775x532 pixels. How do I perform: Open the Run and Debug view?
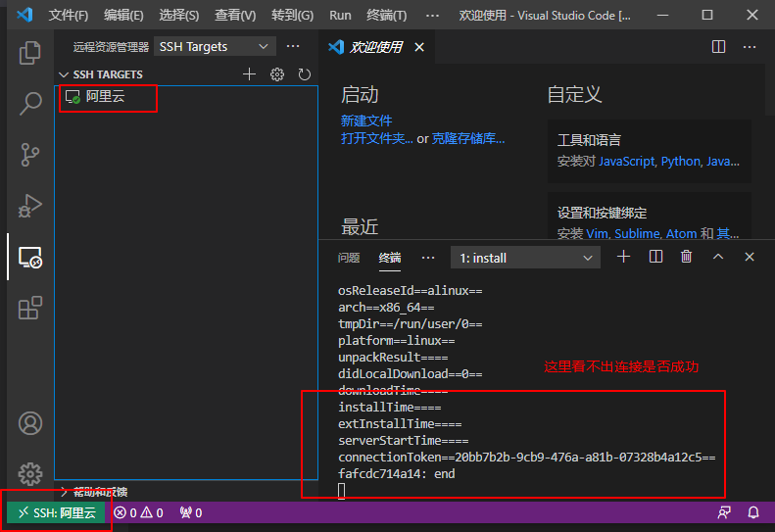coord(29,205)
